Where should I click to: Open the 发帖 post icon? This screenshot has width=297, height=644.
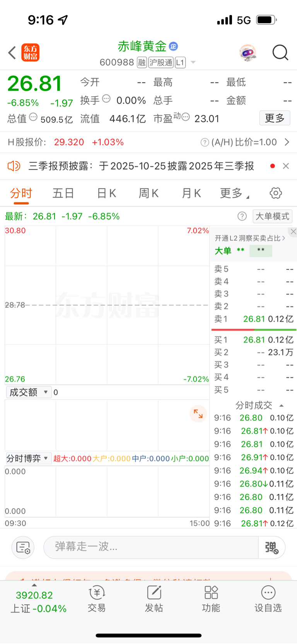154,599
